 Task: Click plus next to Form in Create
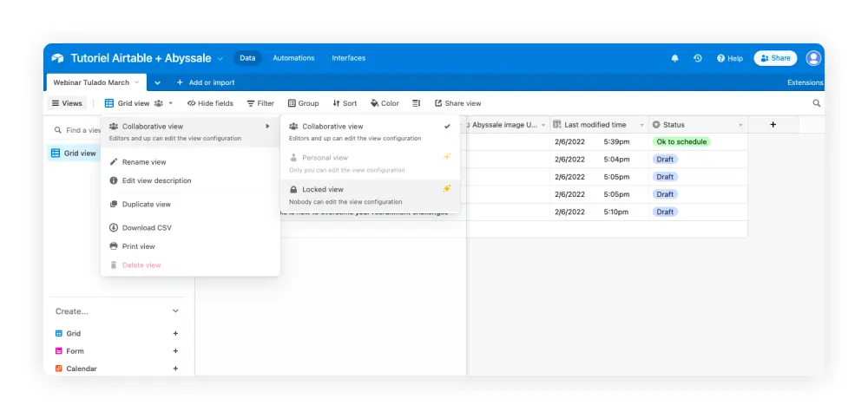click(x=175, y=351)
